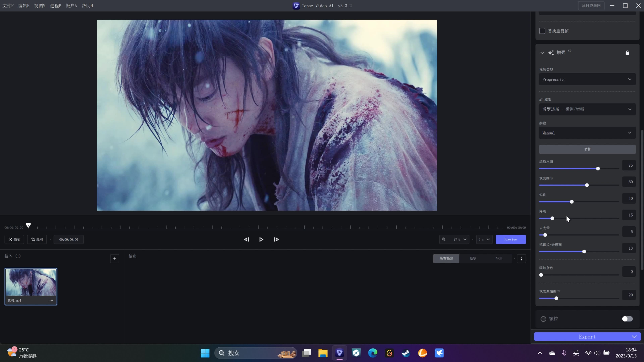644x362 pixels.
Task: Click the 去光晕 slider handle
Action: 545,235
